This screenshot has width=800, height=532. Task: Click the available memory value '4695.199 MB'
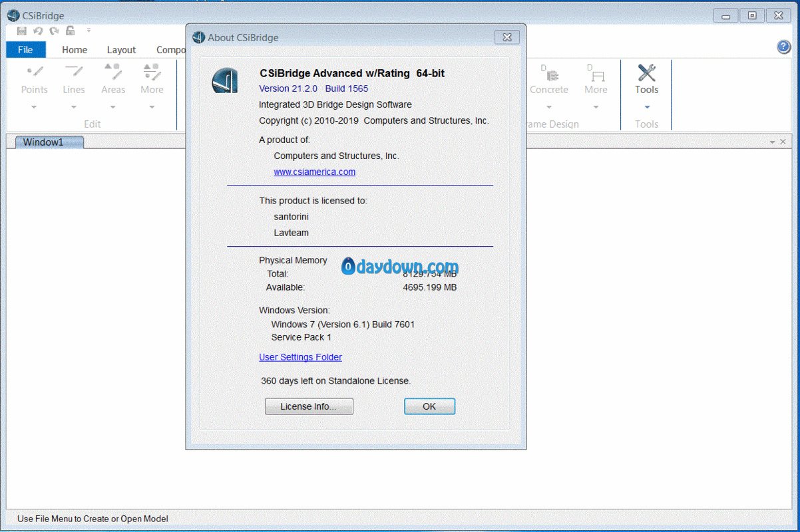(x=430, y=287)
